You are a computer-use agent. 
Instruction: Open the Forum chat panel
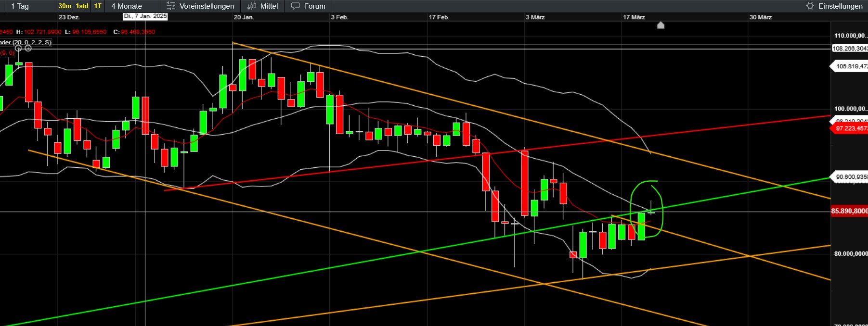point(309,6)
